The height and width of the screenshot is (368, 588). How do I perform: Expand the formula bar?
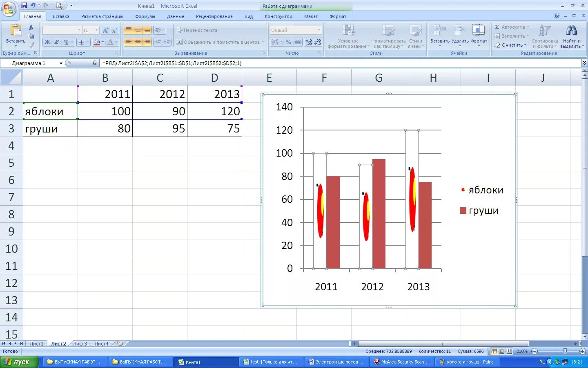click(x=584, y=63)
